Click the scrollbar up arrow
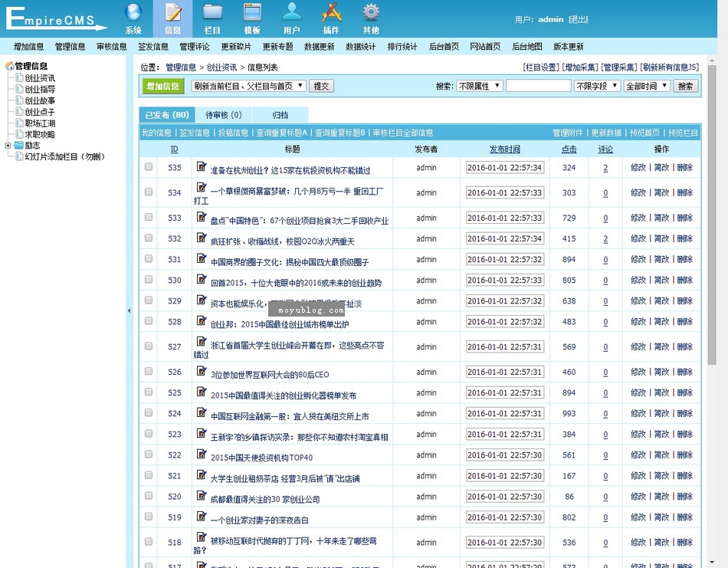Image resolution: width=728 pixels, height=568 pixels. pos(712,60)
